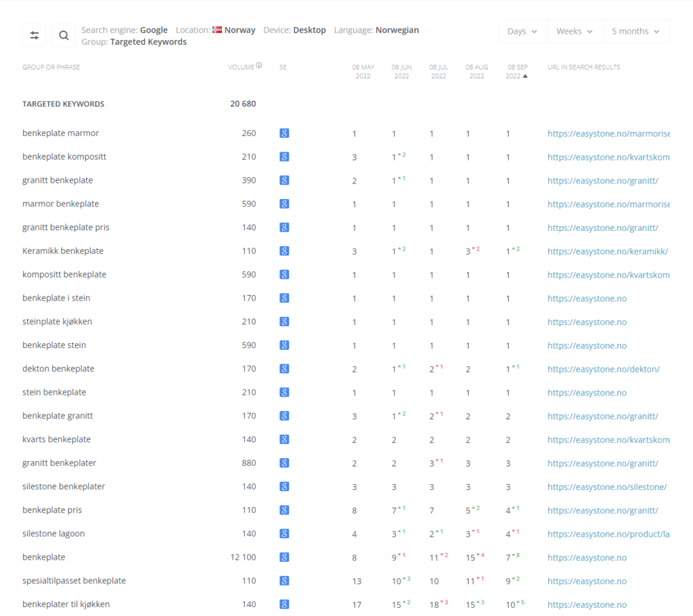Click the 08 JUL 2022 column header
The height and width of the screenshot is (616, 693).
(439, 72)
